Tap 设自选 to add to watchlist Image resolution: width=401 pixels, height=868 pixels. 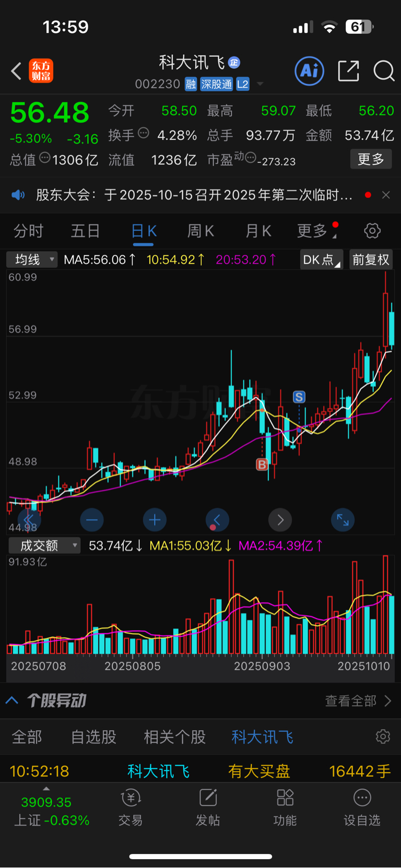[x=362, y=808]
